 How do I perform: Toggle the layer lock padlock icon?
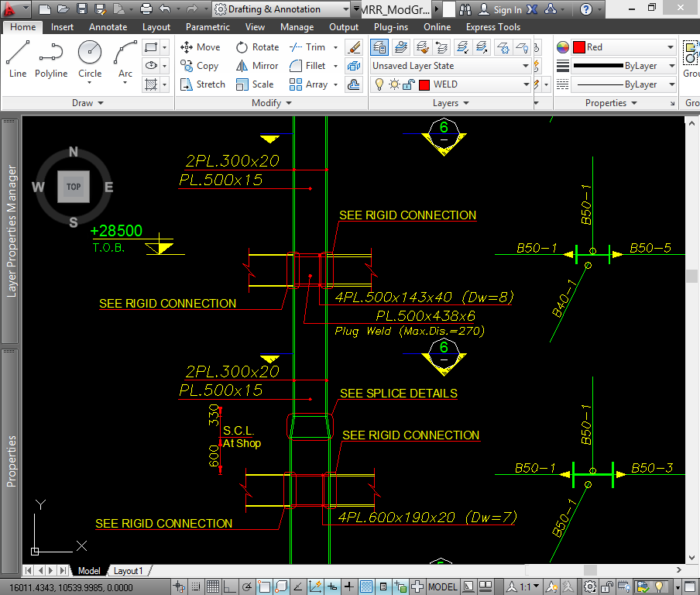tap(408, 84)
